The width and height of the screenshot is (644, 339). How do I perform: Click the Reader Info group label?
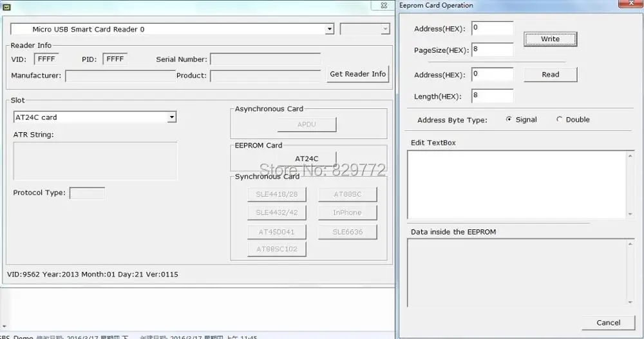tap(31, 45)
